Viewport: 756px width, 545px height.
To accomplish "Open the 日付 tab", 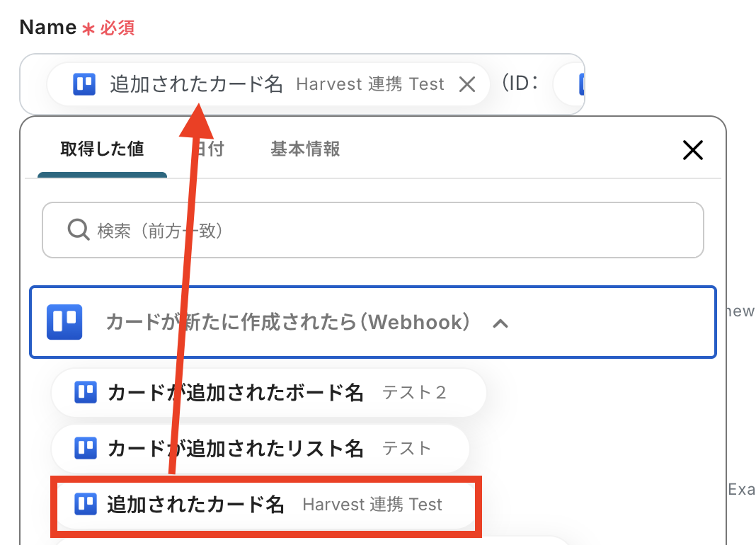I will pos(209,149).
